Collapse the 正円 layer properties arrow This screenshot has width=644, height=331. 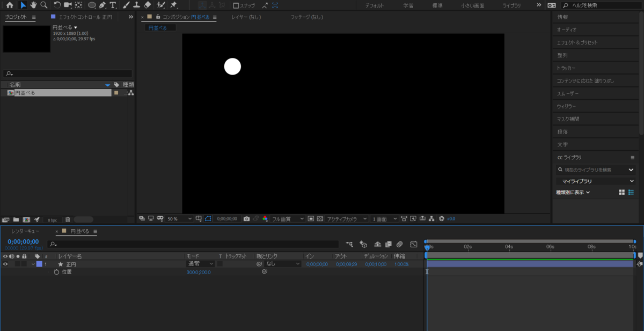33,264
